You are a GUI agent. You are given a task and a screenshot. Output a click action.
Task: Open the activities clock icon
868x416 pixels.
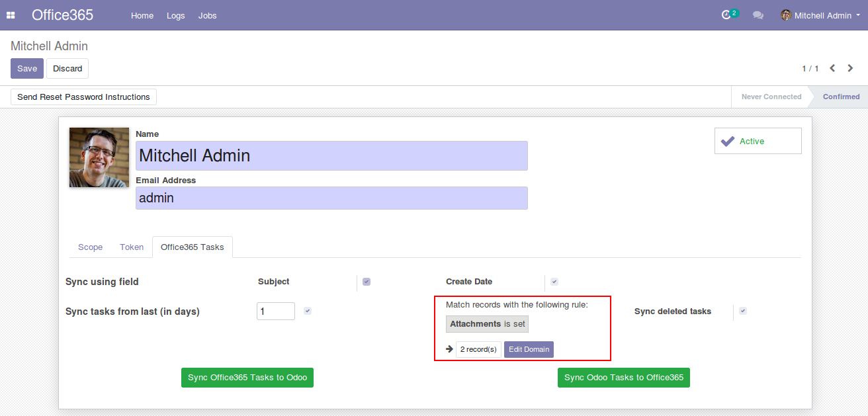click(726, 15)
